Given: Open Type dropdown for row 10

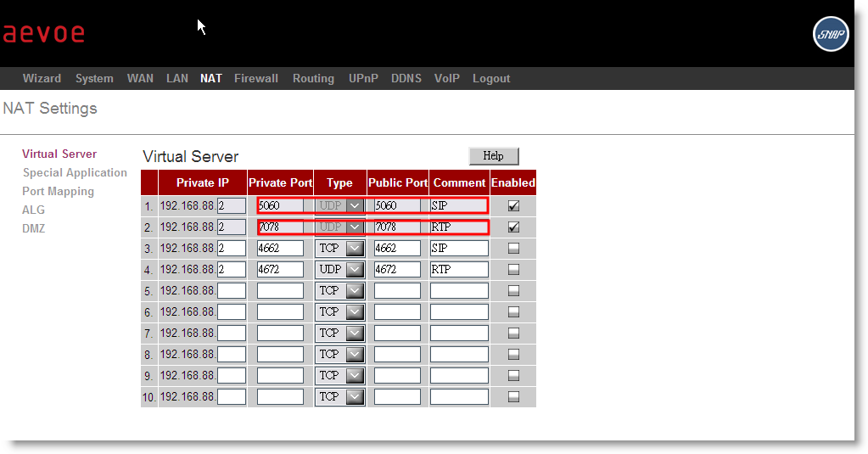Looking at the screenshot, I should pyautogui.click(x=340, y=397).
